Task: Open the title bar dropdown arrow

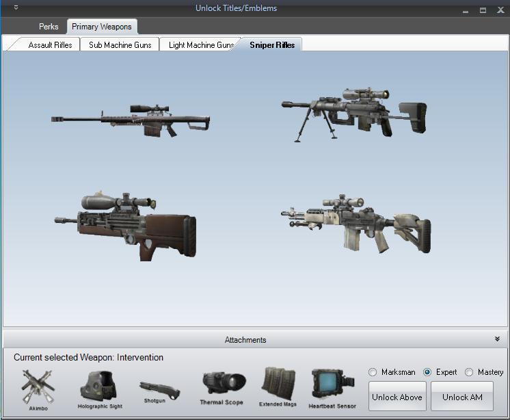Action: [x=16, y=8]
